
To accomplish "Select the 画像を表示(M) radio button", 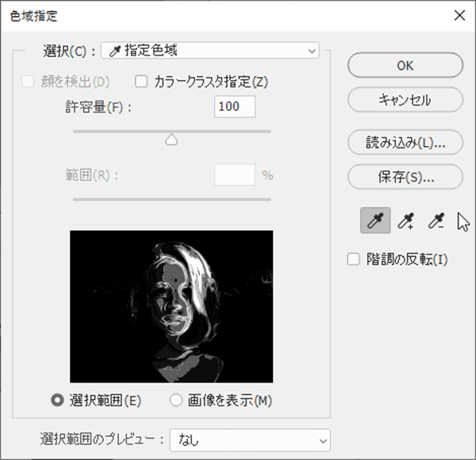I will tap(176, 401).
